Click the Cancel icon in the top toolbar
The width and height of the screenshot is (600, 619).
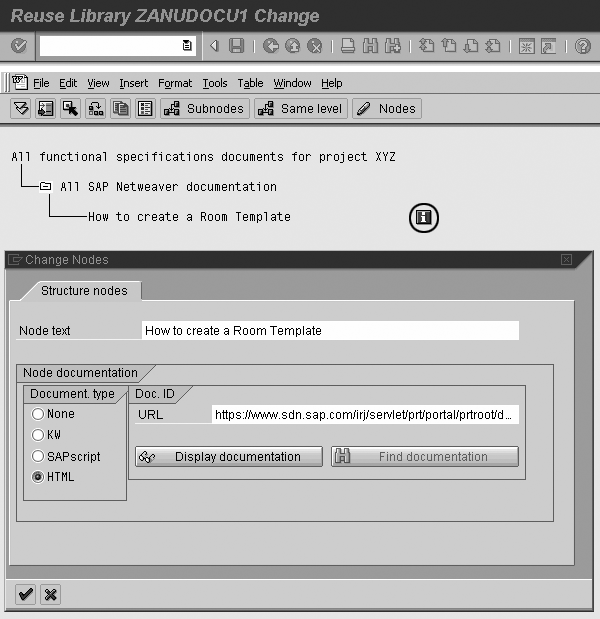[x=314, y=46]
